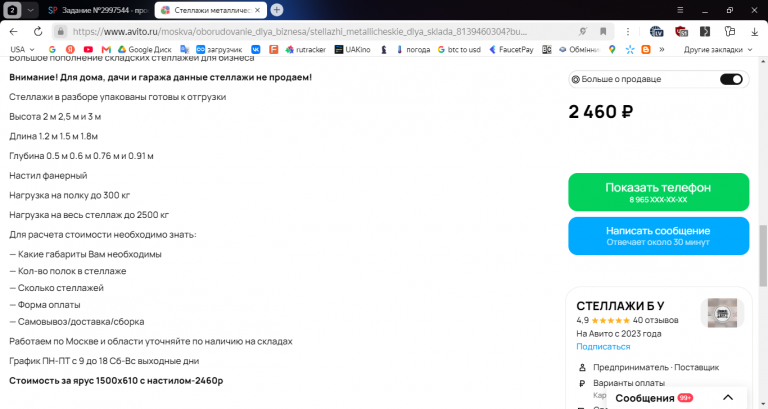This screenshot has width=768, height=409.
Task: Open the Google Translate bookmark icon
Action: point(184,49)
